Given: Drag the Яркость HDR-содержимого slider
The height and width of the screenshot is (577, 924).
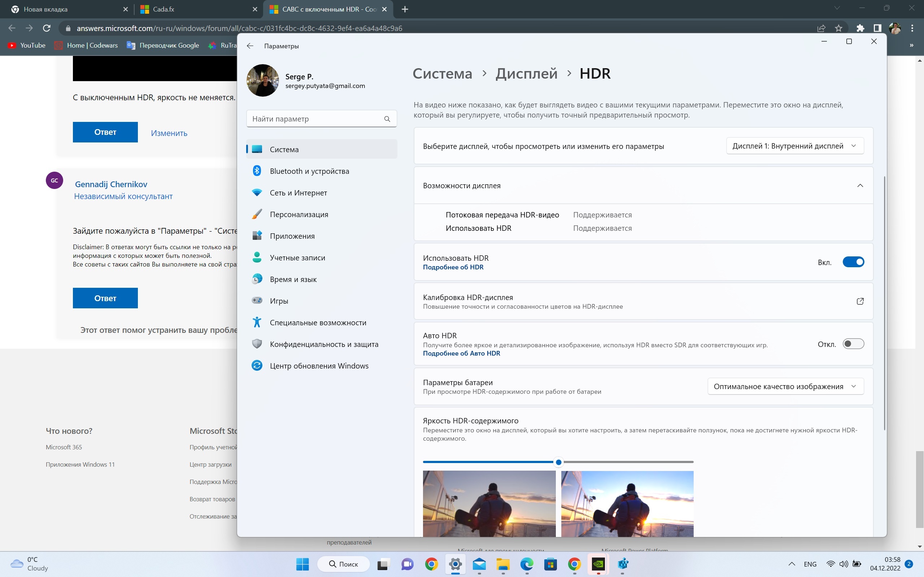Looking at the screenshot, I should pos(559,461).
